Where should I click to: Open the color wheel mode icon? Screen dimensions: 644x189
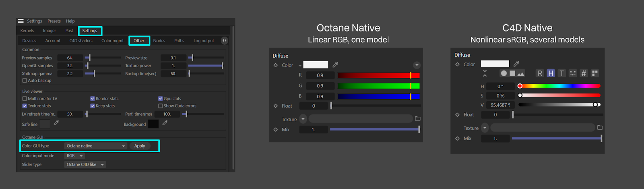click(504, 73)
